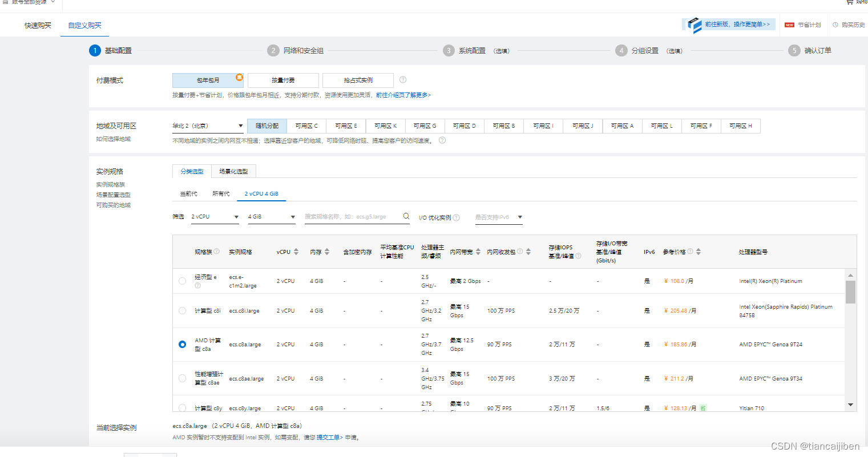Switch to the 自定义购买 tab

84,25
